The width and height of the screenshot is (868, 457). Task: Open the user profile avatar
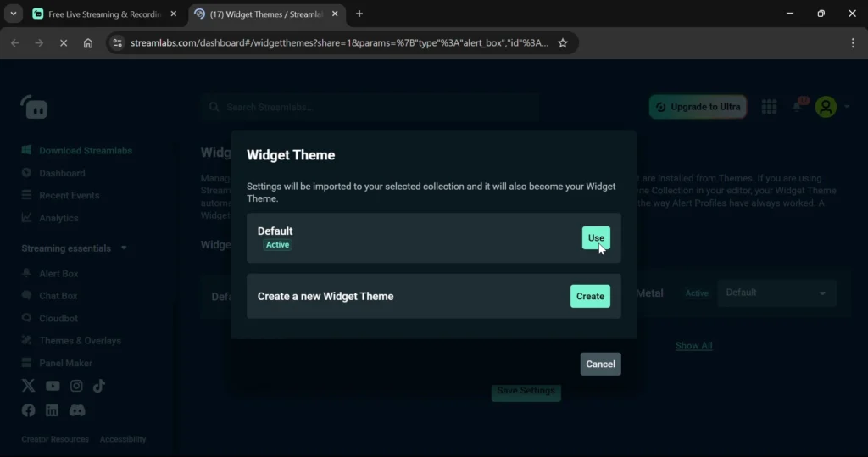(826, 106)
